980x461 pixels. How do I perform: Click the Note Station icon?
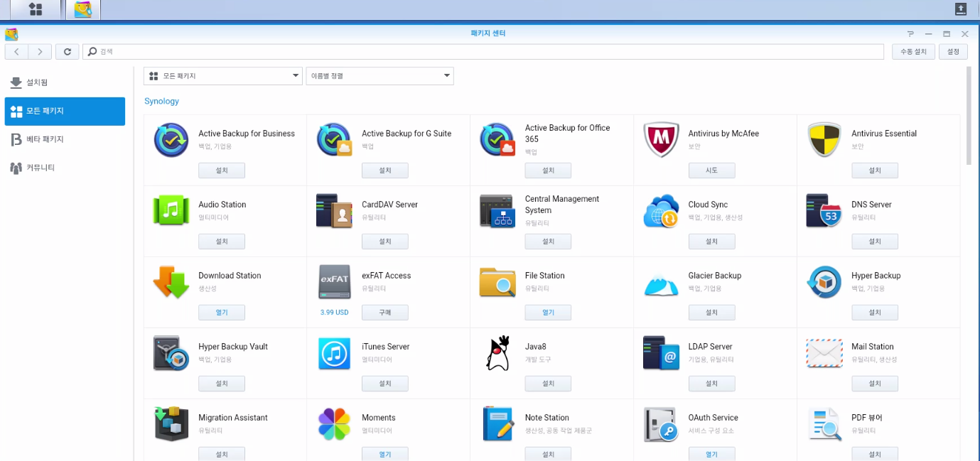(x=497, y=424)
